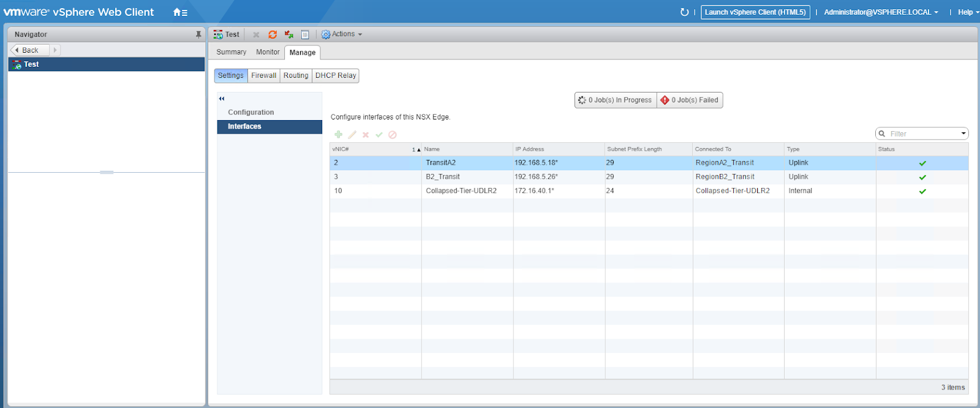
Task: Launch vSphere Client (HTML5)
Action: 755,12
